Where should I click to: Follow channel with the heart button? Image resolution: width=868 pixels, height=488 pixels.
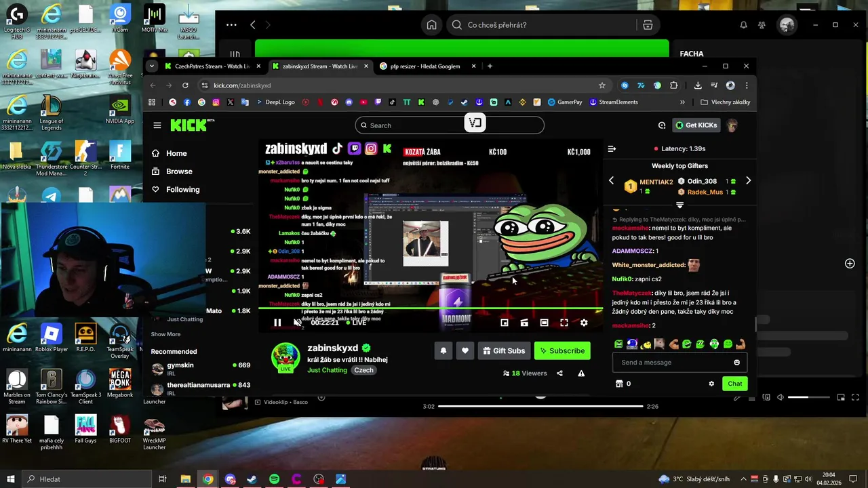pyautogui.click(x=465, y=350)
